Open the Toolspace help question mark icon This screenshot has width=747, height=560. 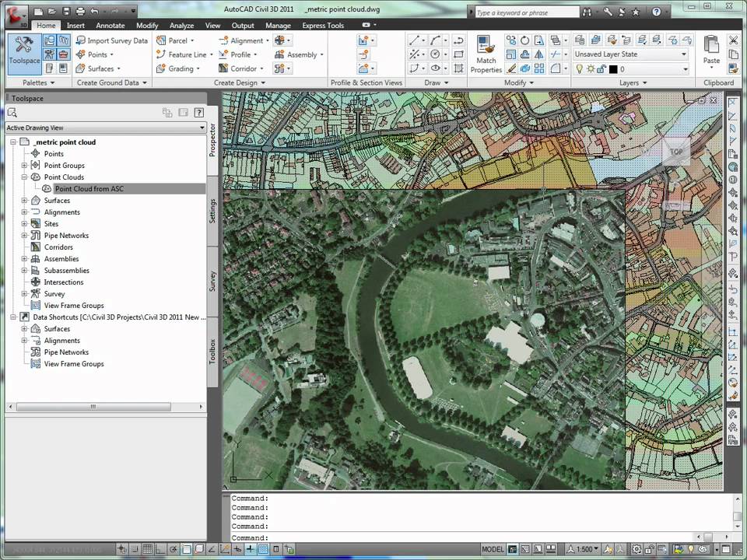pos(198,113)
